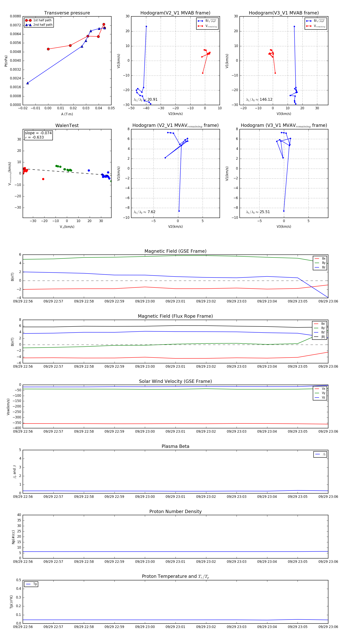The image size is (351, 644).
Task: Select '2nd half path' legend entry
Action: (39, 25)
